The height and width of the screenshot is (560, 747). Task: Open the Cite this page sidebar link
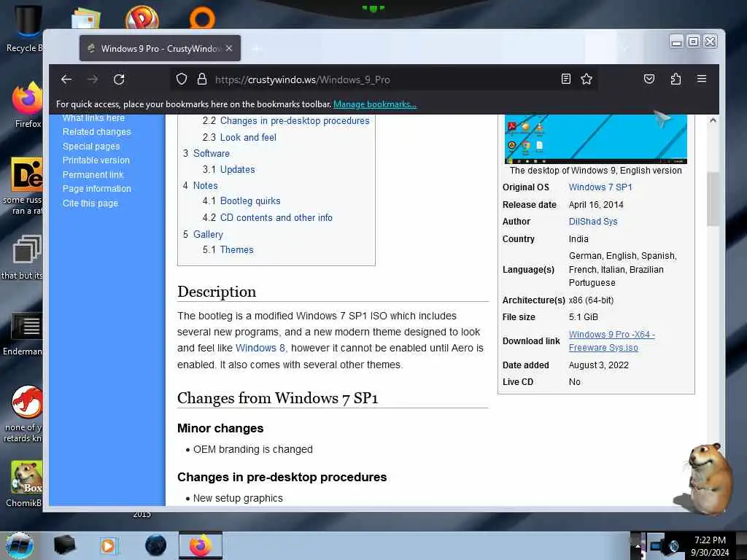click(x=90, y=203)
